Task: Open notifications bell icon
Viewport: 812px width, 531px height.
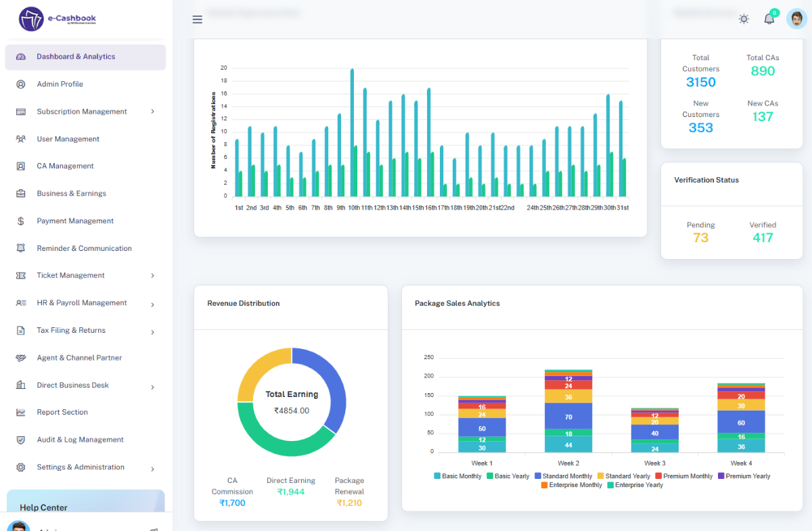Action: click(769, 19)
